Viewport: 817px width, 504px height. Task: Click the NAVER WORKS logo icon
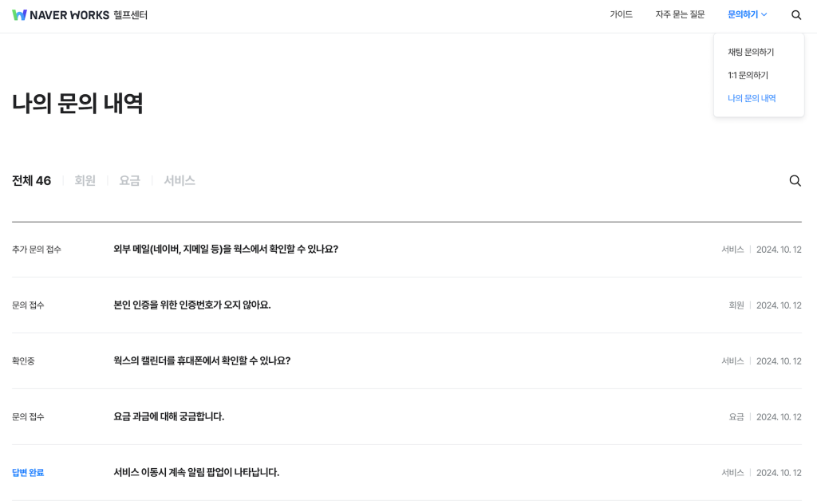pyautogui.click(x=20, y=15)
